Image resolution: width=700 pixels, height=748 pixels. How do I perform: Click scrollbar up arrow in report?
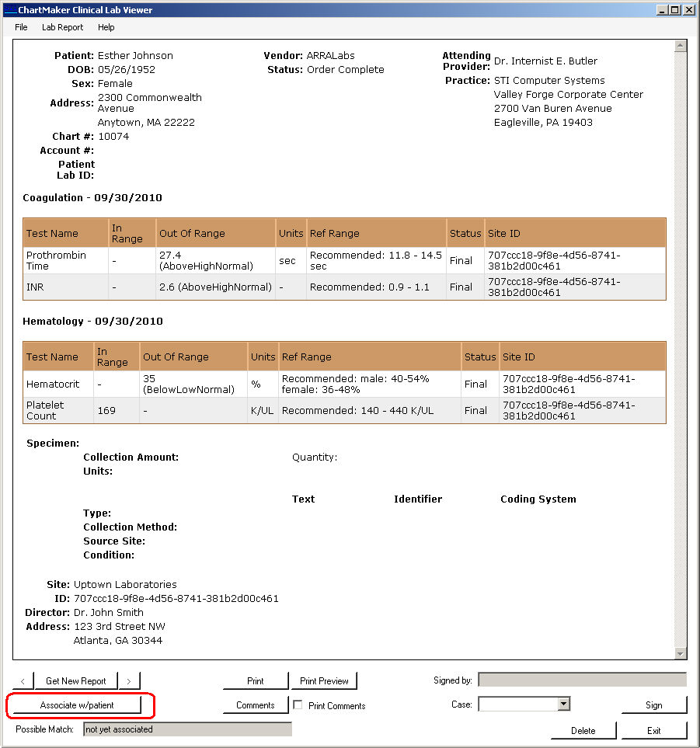[681, 46]
